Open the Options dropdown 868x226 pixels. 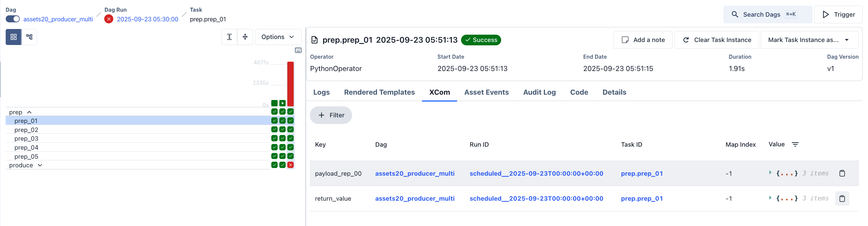(x=278, y=37)
